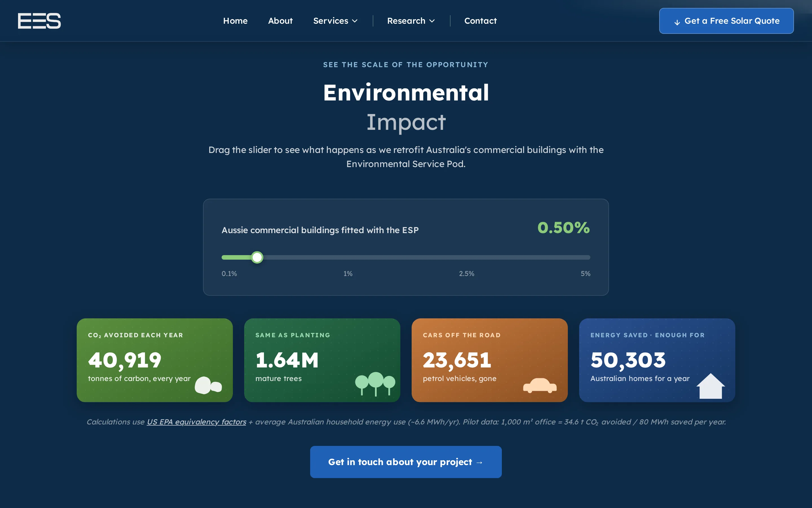
Task: Click 'Energy saved · enough for' card title
Action: (648, 335)
